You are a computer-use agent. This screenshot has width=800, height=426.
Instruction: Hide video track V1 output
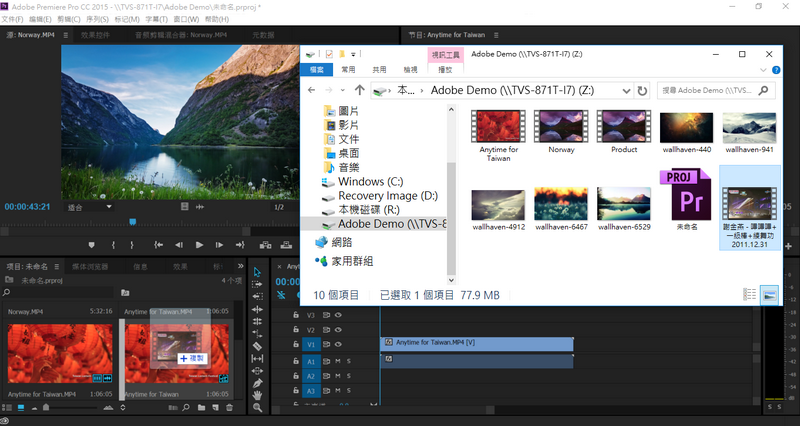point(338,344)
